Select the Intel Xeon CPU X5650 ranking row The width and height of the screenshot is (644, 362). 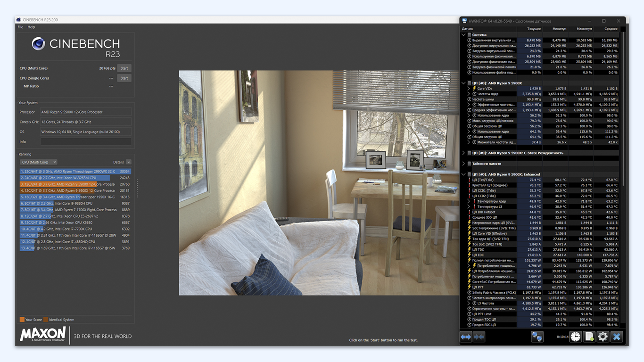point(75,222)
